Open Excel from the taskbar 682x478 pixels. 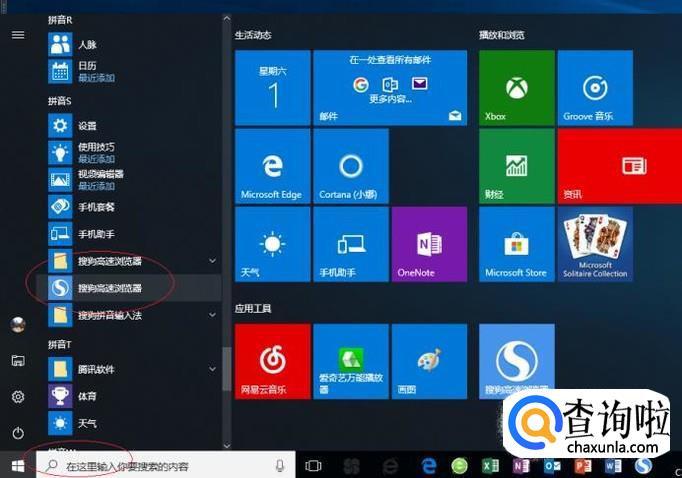tap(490, 466)
